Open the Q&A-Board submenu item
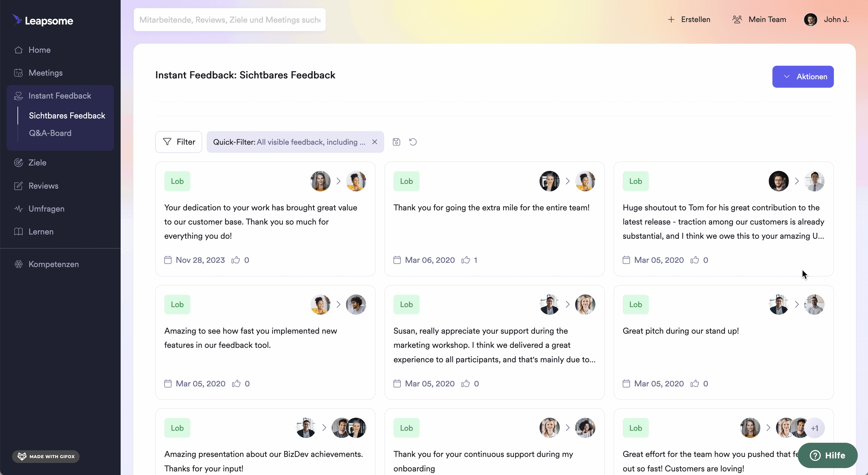 tap(50, 133)
